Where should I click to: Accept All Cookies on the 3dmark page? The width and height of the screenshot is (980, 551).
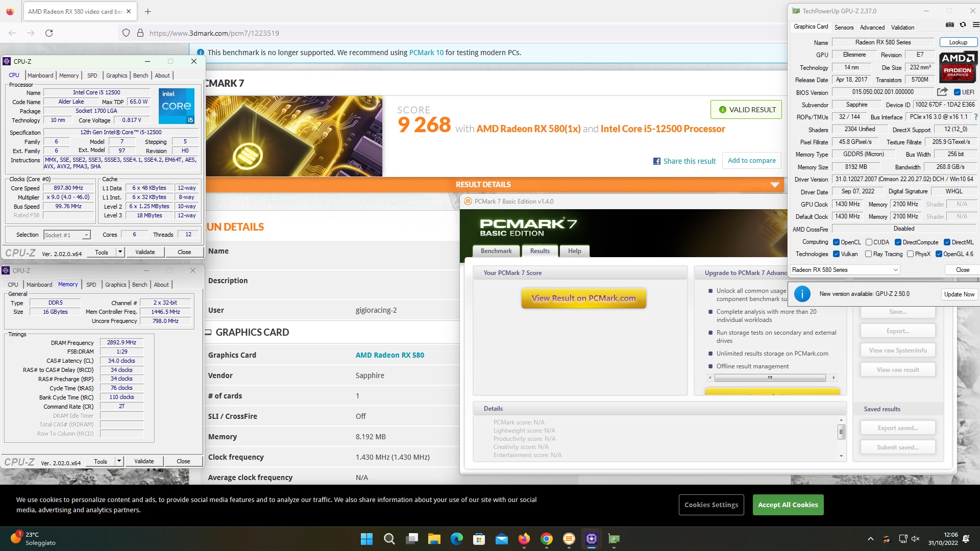point(788,505)
